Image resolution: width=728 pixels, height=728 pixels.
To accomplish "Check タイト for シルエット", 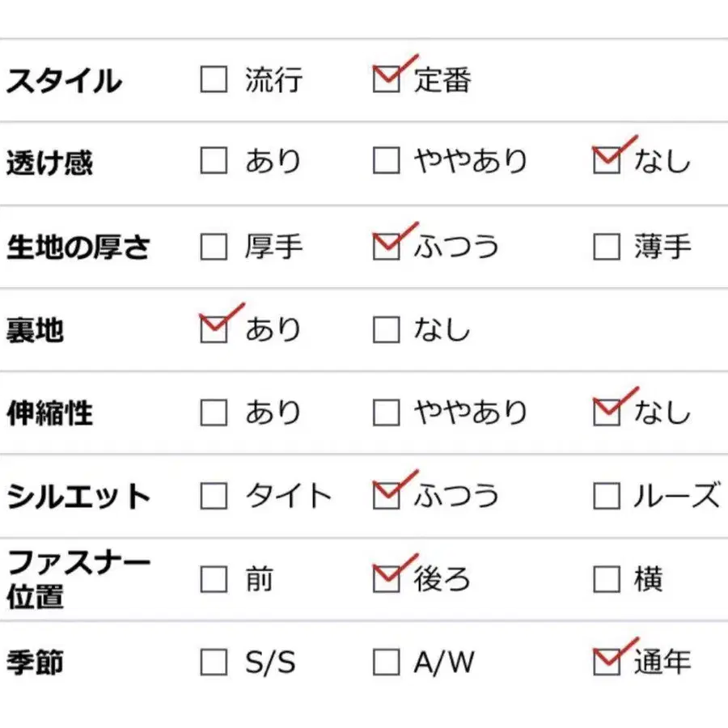I will [x=214, y=496].
